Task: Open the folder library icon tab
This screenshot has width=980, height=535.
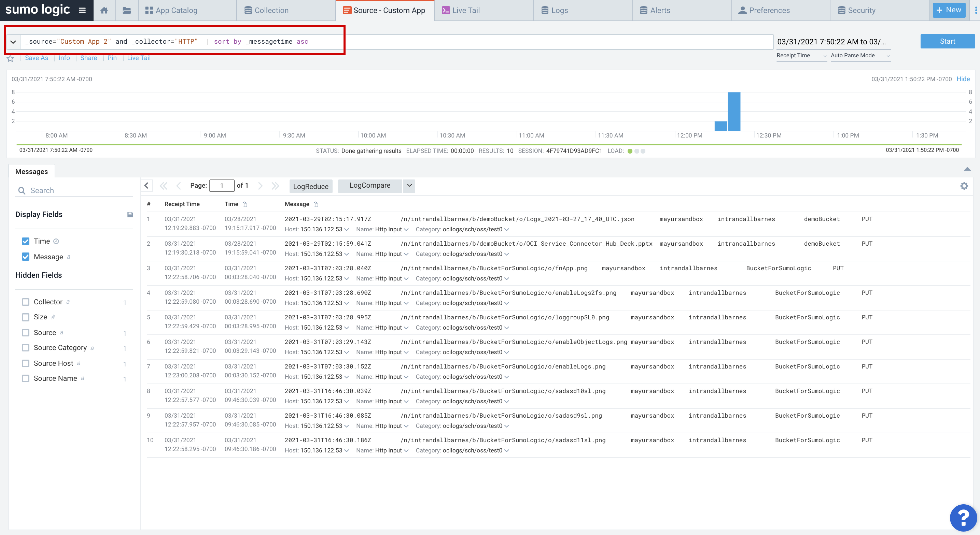Action: tap(127, 10)
